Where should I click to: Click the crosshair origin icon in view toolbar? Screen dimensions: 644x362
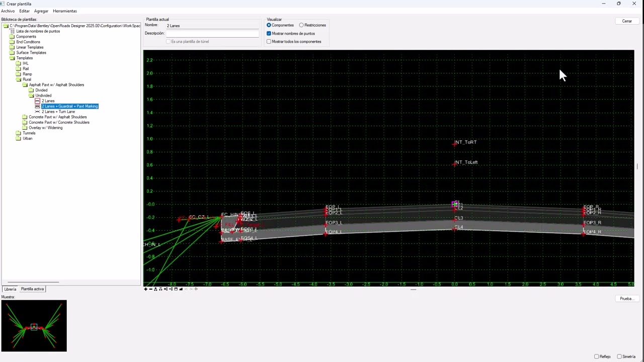196,289
